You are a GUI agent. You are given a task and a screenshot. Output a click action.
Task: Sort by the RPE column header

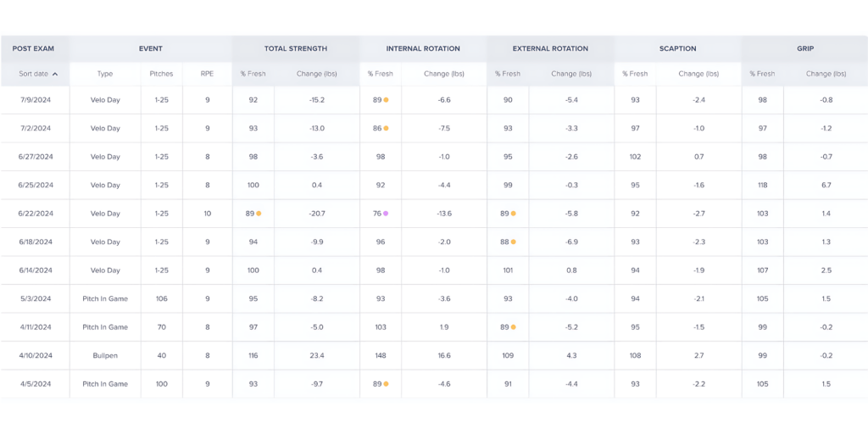[x=207, y=74]
